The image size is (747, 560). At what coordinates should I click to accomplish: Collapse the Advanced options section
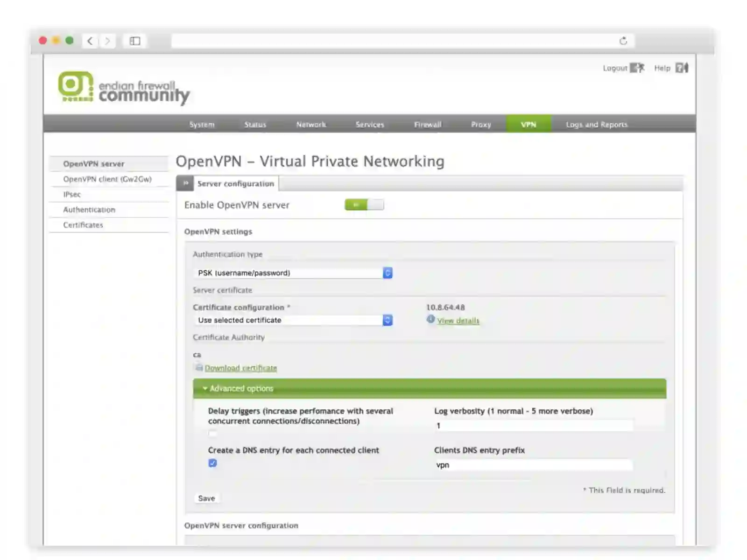pyautogui.click(x=430, y=388)
